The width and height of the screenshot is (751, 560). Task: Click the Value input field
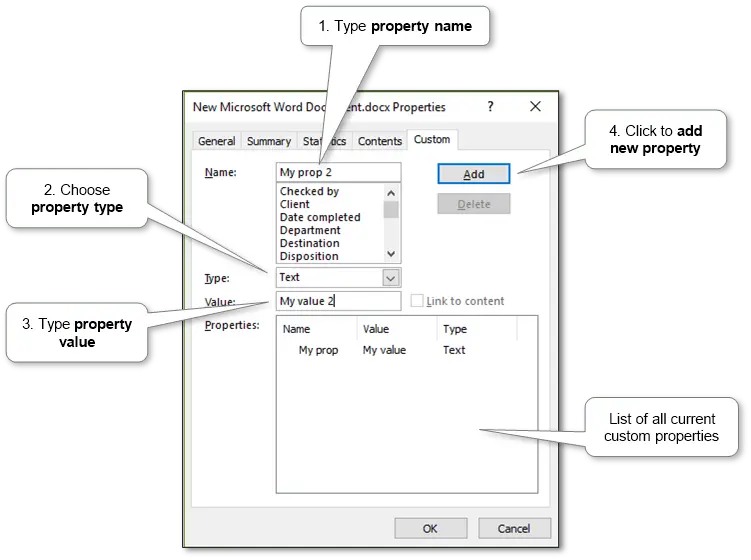(338, 301)
